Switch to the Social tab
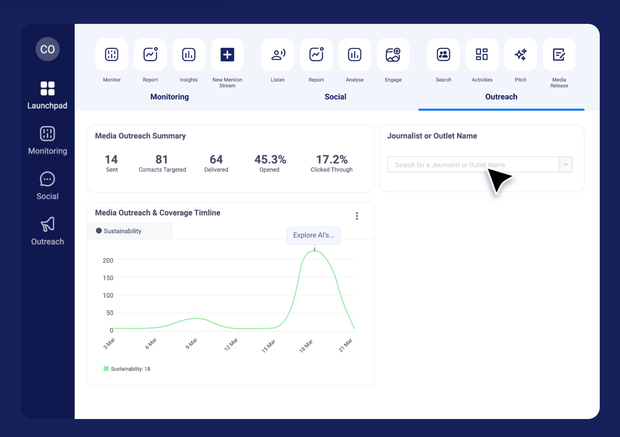This screenshot has width=620, height=437. 335,97
